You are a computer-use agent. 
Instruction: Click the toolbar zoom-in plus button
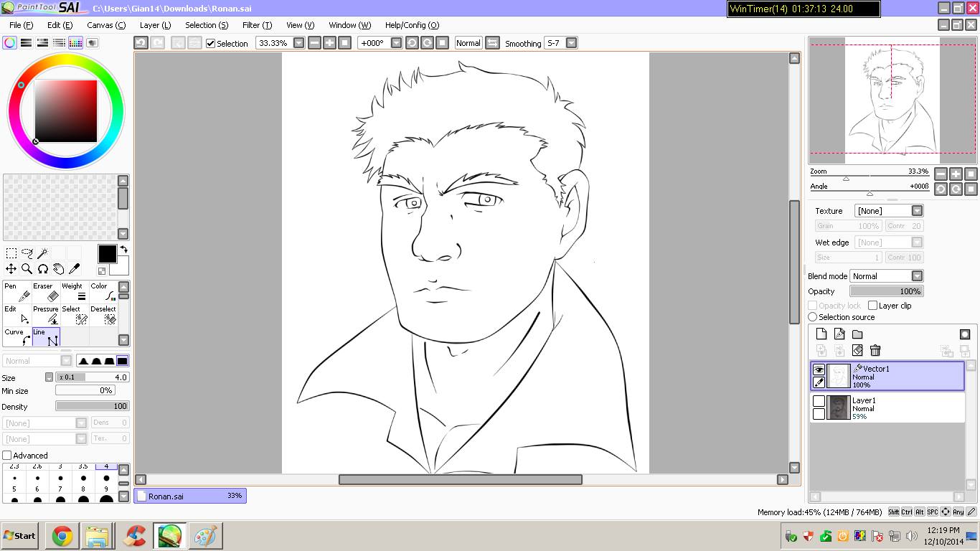click(329, 43)
